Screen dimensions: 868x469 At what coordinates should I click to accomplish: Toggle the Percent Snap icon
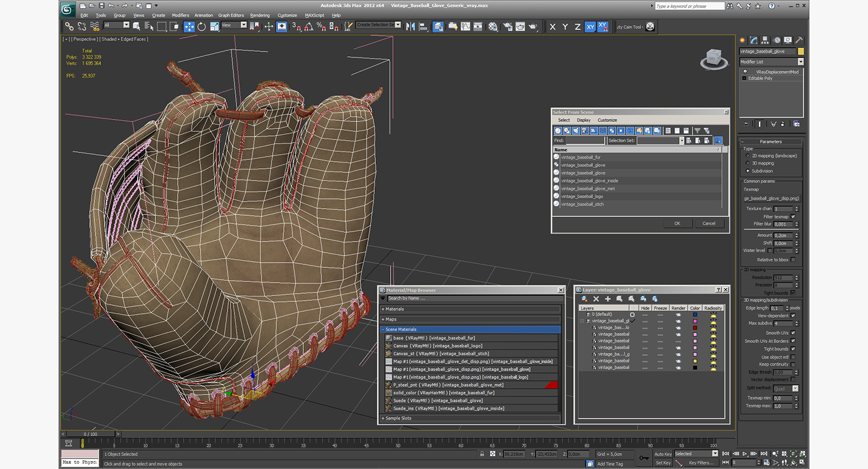(x=321, y=26)
